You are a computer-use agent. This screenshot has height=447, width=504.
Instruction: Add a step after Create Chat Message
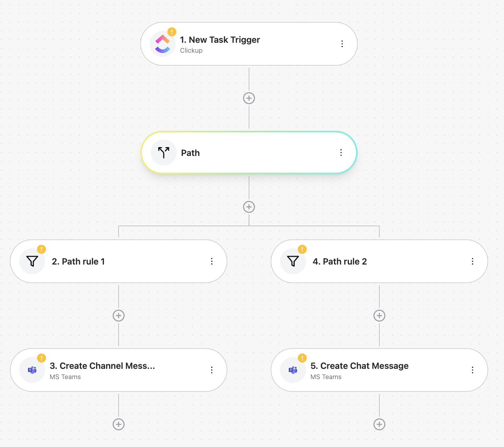point(379,424)
